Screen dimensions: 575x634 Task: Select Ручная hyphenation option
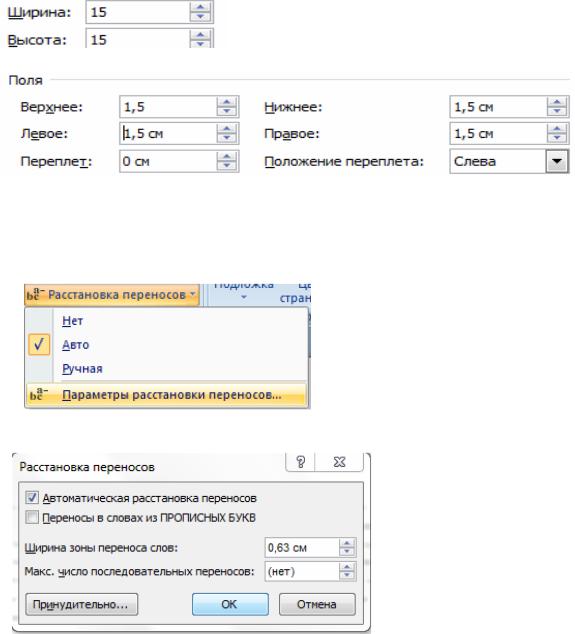coord(82,369)
